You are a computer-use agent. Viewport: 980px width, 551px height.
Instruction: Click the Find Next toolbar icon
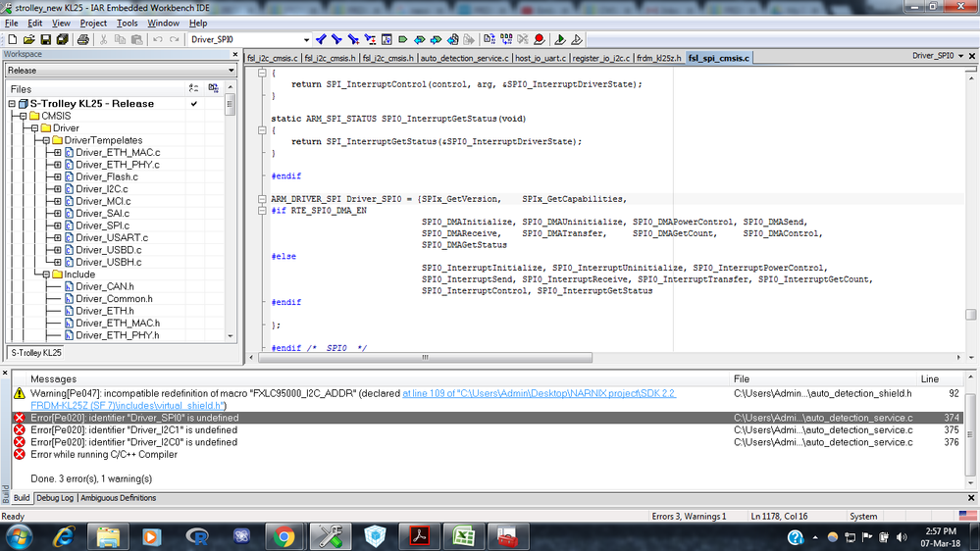336,39
